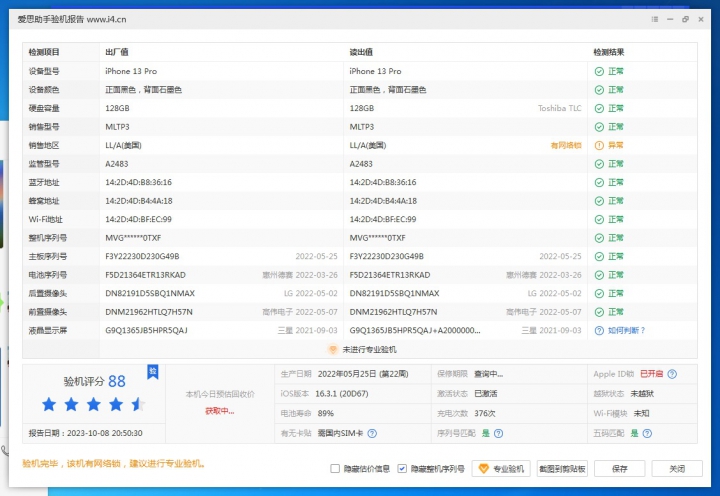Open the title bar menu list icon

655,19
